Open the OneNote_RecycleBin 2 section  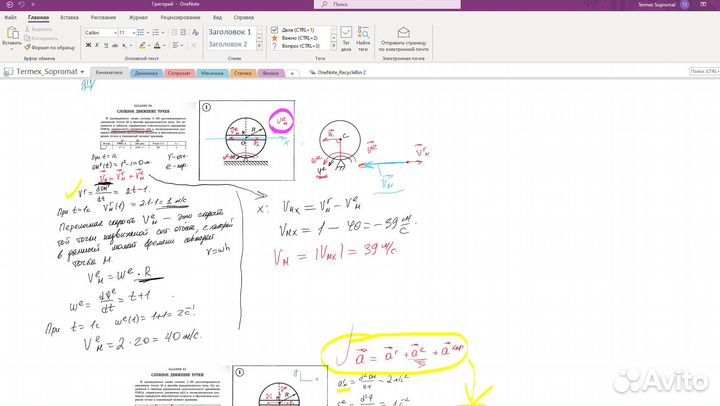pyautogui.click(x=340, y=73)
